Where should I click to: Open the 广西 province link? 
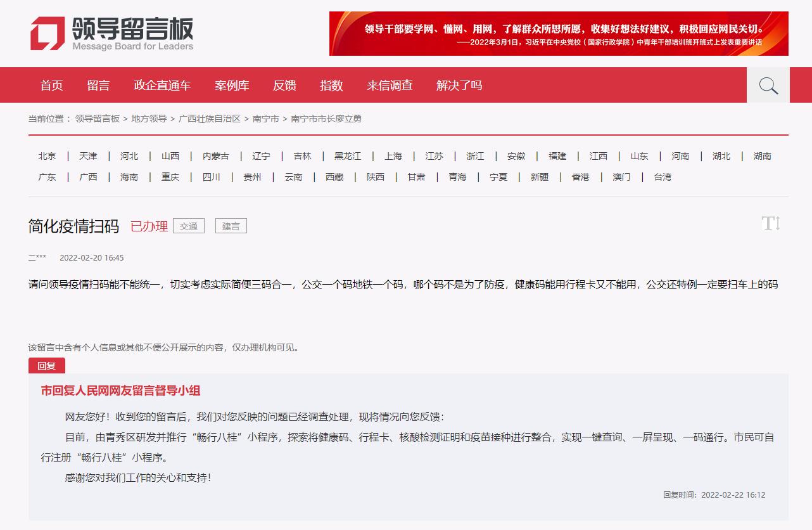coord(88,177)
